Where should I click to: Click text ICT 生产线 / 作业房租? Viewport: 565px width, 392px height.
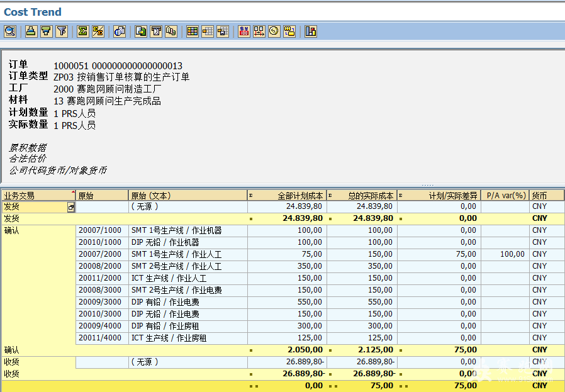(x=169, y=338)
